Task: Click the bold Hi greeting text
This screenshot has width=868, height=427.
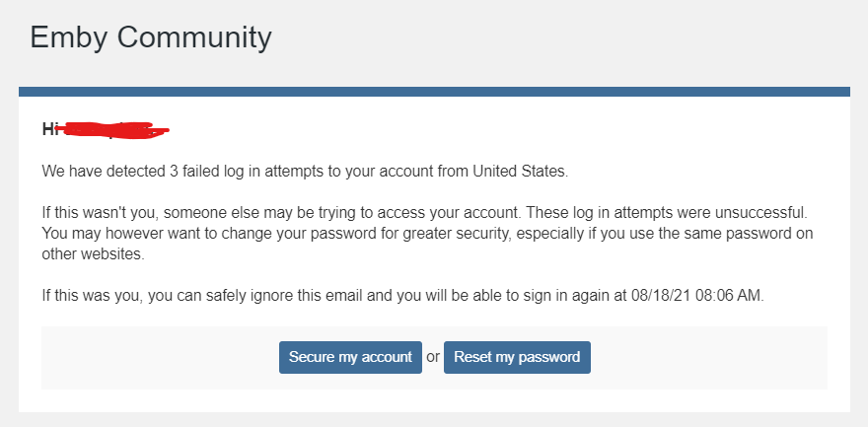Action: 51,129
